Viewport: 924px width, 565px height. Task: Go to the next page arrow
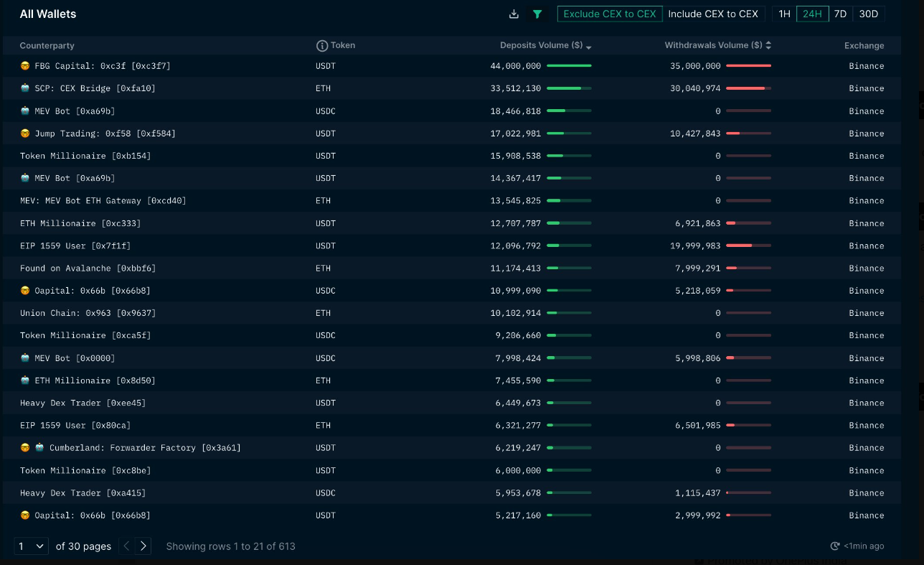click(x=143, y=546)
